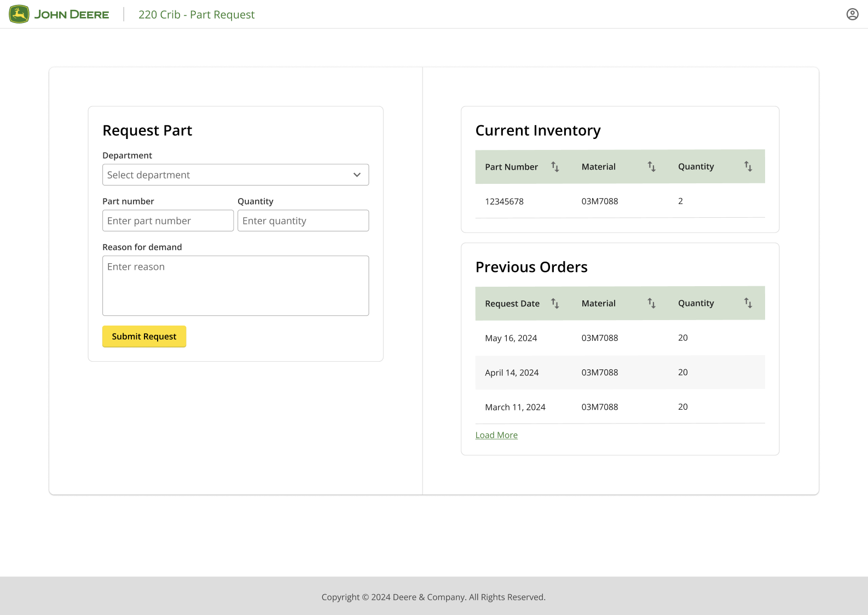Select part number 12345678 cell
Image resolution: width=868 pixels, height=615 pixels.
pos(504,201)
